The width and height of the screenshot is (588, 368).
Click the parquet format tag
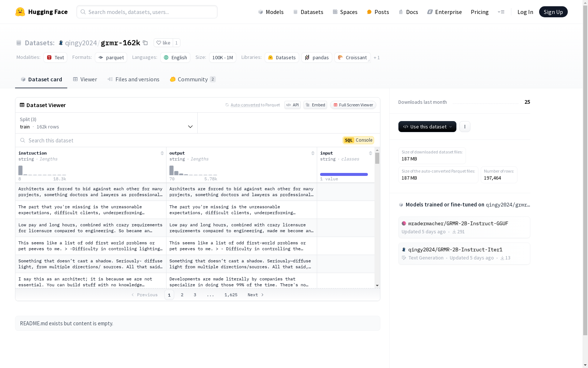111,57
